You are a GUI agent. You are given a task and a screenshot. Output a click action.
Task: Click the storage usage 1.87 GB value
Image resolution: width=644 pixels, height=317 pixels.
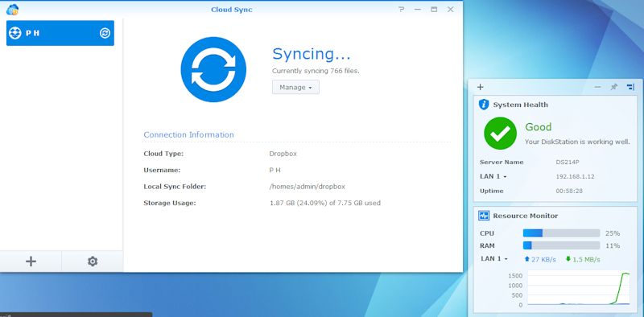click(325, 203)
